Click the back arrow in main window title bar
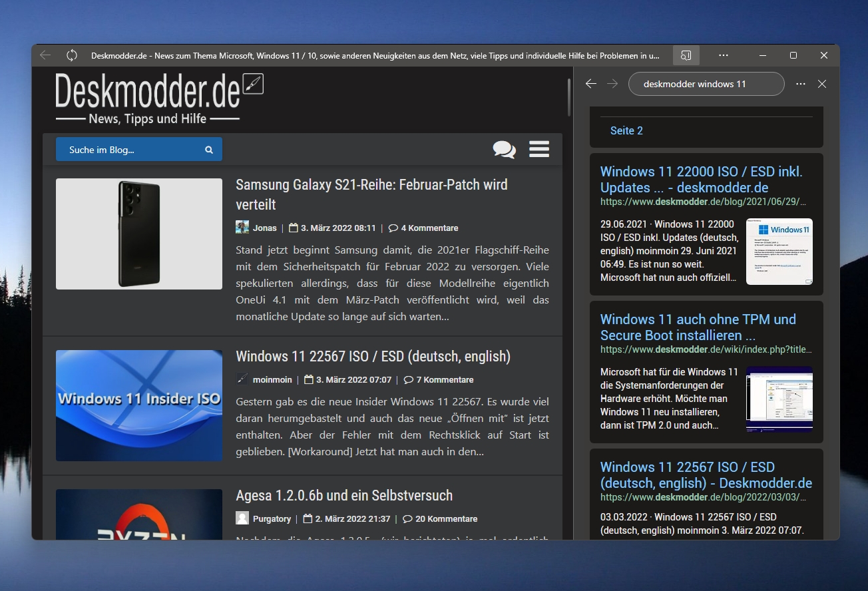868x591 pixels. (x=45, y=55)
